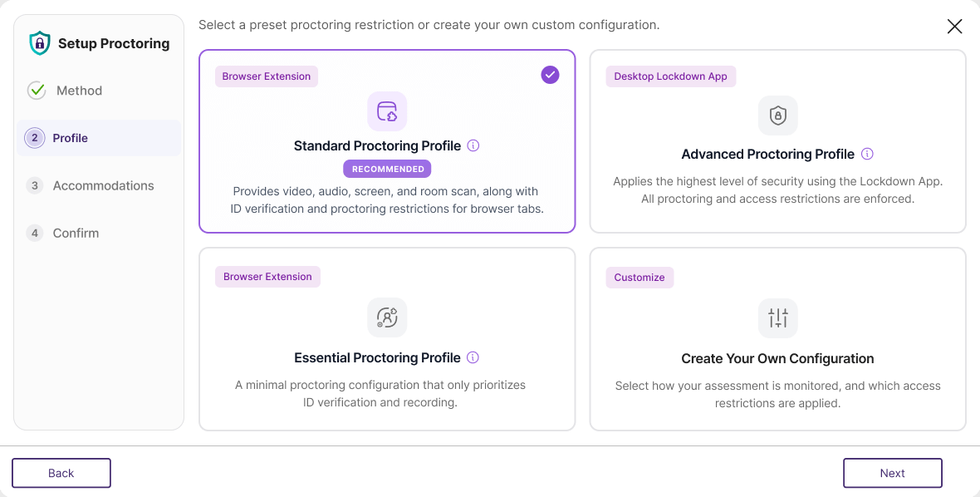
Task: Toggle the purple selected checkmark on Standard profile
Action: (550, 75)
